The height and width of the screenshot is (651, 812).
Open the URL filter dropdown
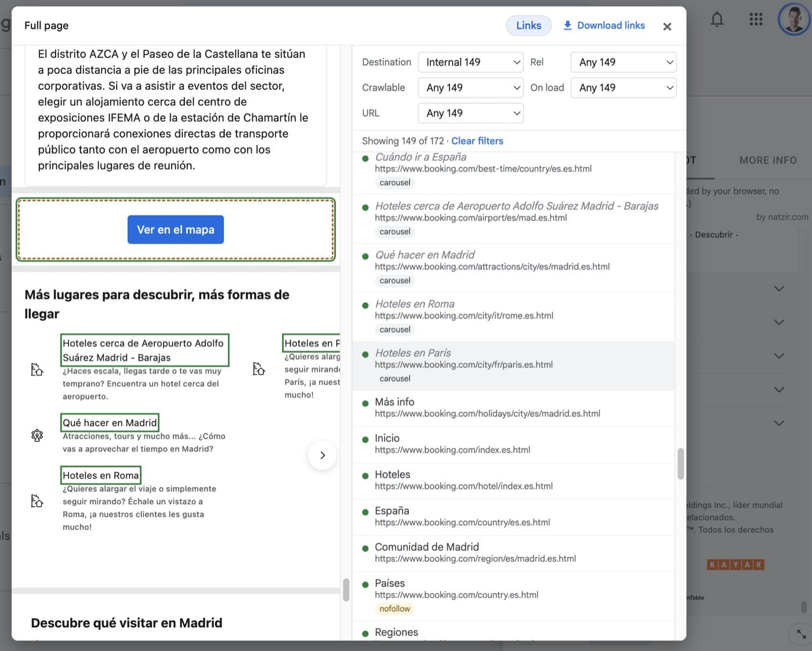pyautogui.click(x=471, y=113)
